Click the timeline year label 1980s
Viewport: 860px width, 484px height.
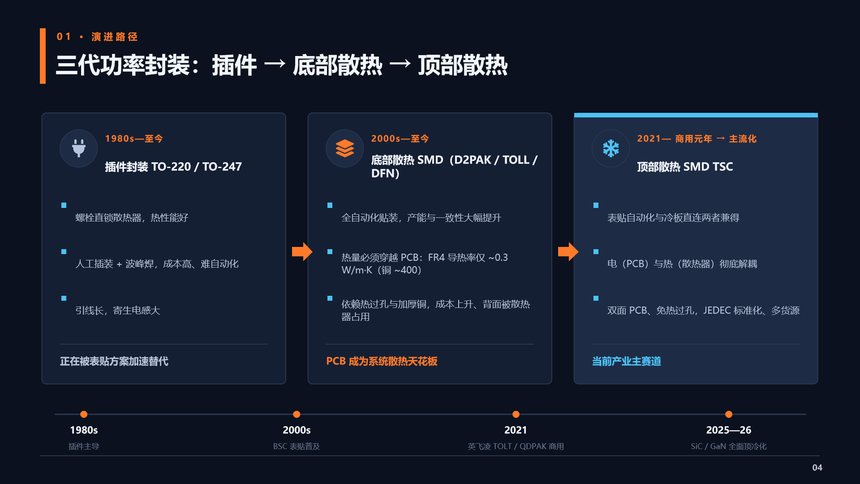pyautogui.click(x=83, y=430)
